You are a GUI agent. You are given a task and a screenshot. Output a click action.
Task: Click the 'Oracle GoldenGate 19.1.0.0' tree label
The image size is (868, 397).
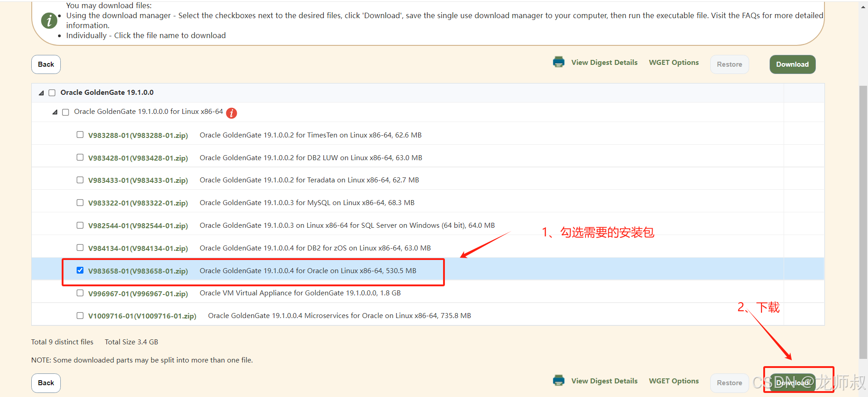[107, 93]
